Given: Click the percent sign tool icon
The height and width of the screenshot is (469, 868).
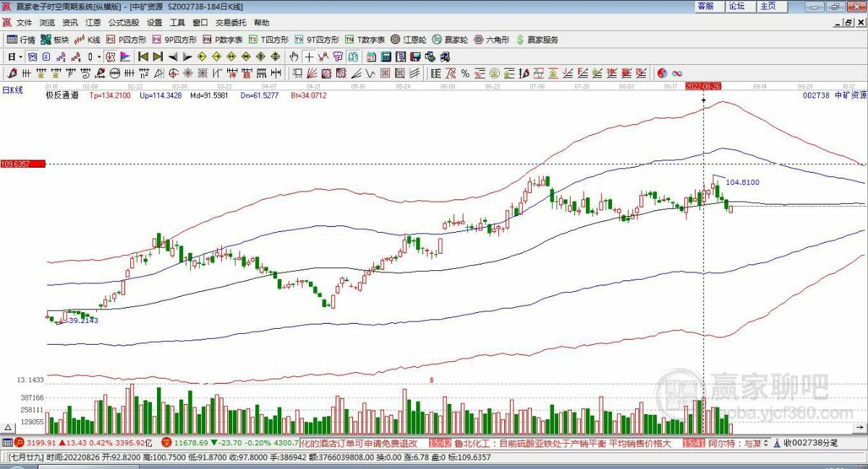Looking at the screenshot, I should click(x=466, y=73).
